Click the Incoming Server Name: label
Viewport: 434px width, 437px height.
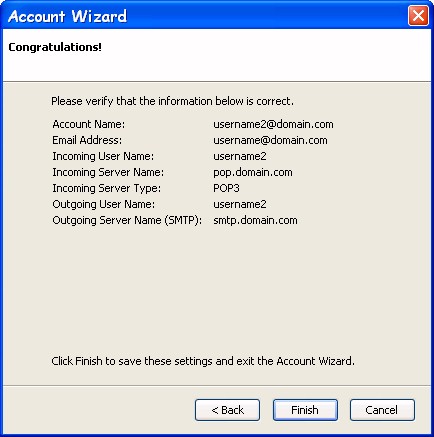coord(108,172)
